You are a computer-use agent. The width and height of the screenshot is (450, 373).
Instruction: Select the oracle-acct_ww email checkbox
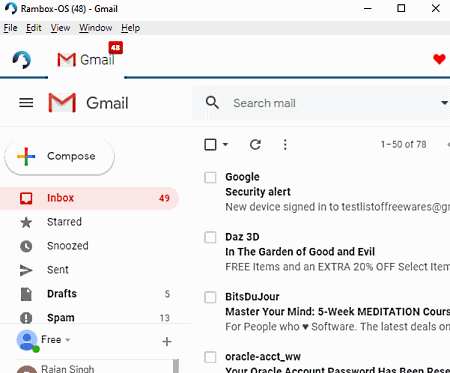[x=210, y=357]
